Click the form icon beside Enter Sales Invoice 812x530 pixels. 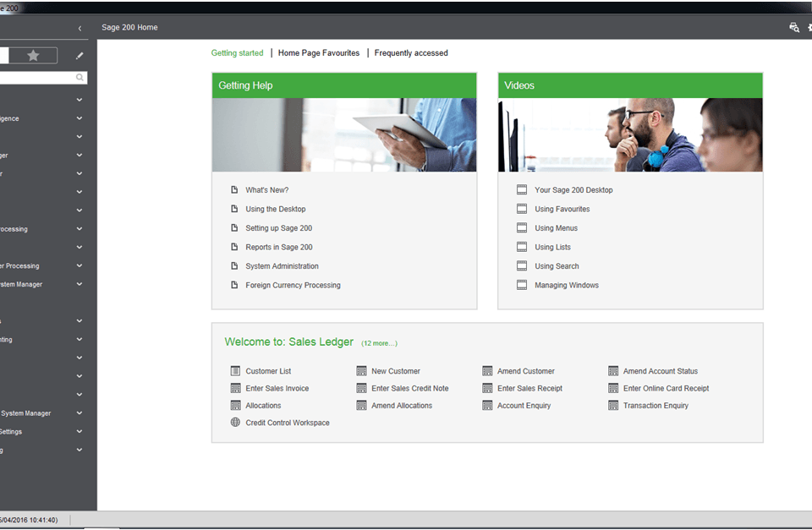tap(236, 388)
